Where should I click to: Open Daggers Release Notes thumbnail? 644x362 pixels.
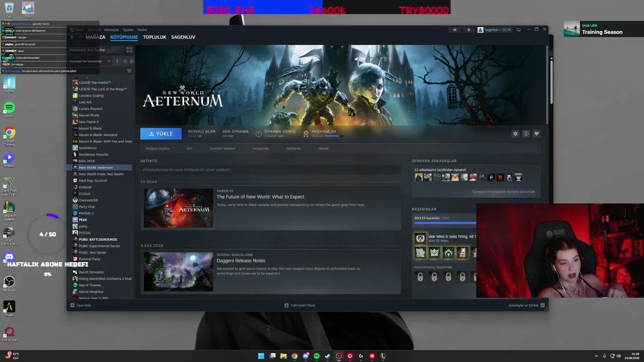(x=178, y=272)
